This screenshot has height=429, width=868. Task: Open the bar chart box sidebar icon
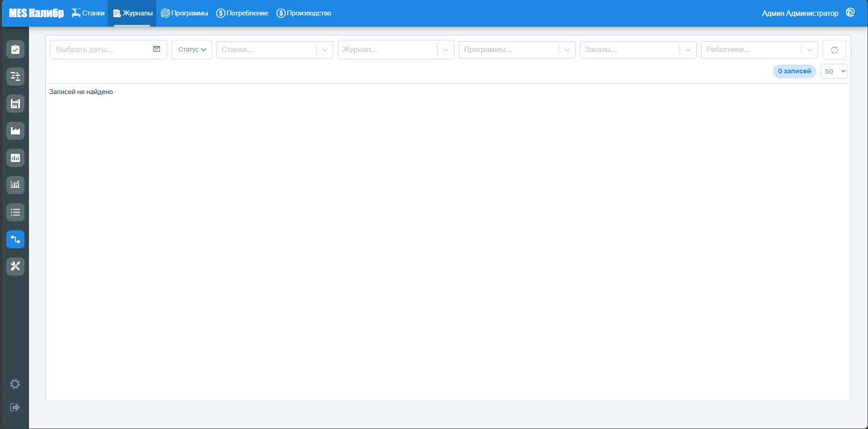15,158
